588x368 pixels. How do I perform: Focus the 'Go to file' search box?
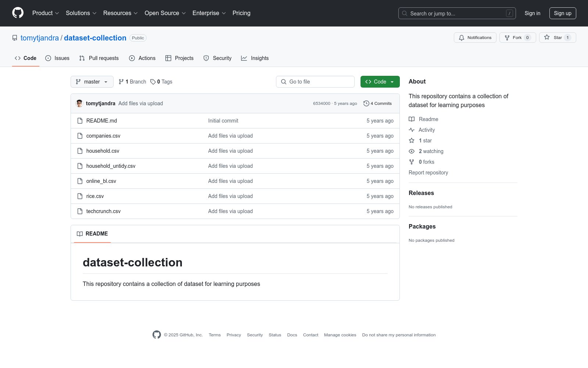click(315, 82)
